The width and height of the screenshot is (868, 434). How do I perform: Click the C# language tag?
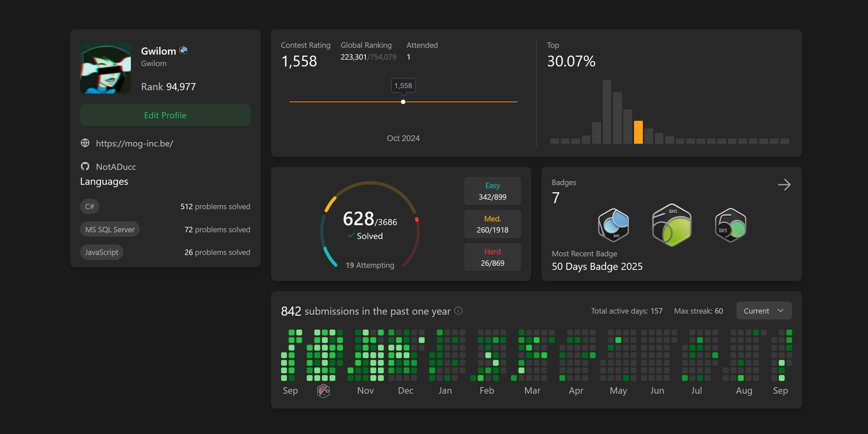90,206
